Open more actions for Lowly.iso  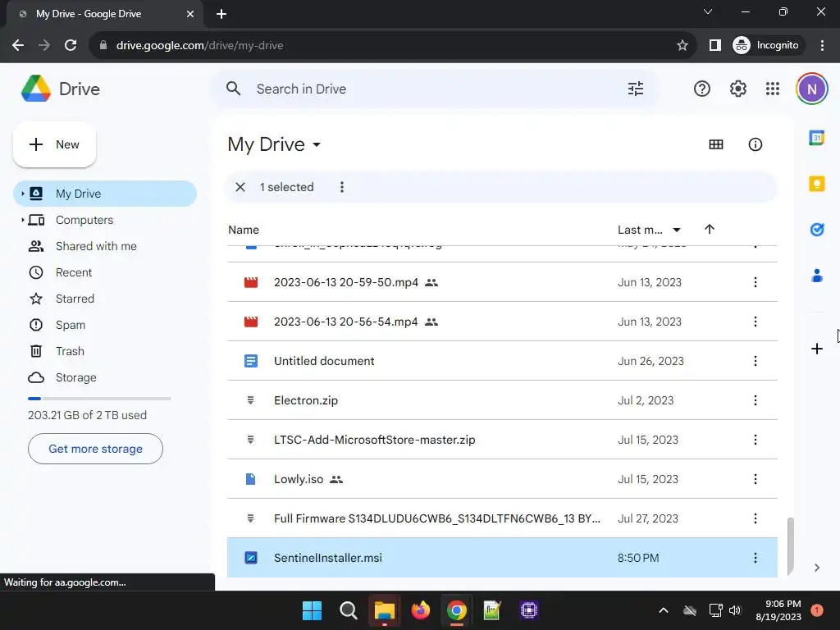pos(755,479)
